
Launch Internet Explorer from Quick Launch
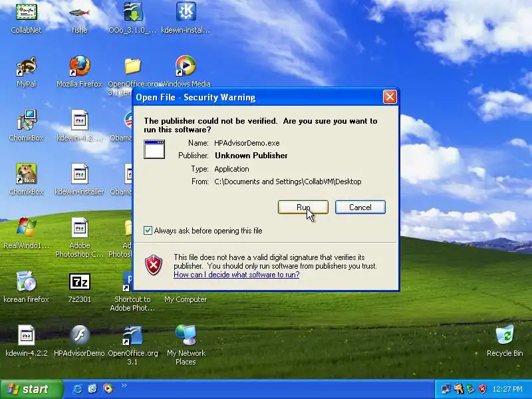[x=77, y=389]
